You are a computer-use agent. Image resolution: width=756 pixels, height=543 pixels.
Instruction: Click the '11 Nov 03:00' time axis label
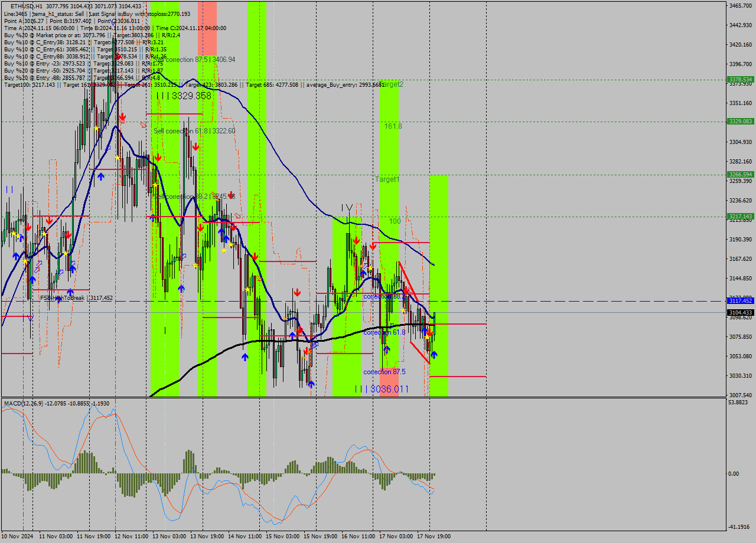[56, 537]
